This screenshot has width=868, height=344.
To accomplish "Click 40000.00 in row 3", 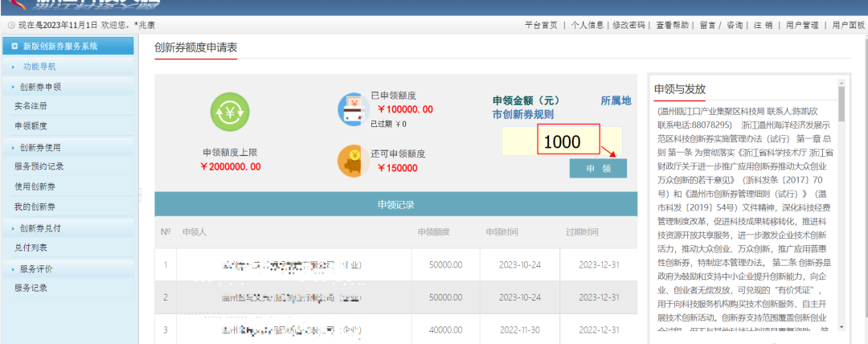I will coord(445,330).
